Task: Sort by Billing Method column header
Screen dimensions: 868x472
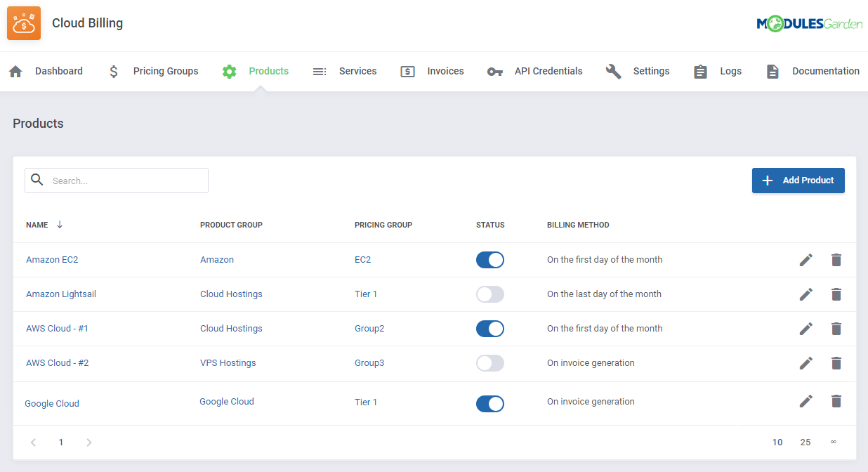Action: pos(578,225)
